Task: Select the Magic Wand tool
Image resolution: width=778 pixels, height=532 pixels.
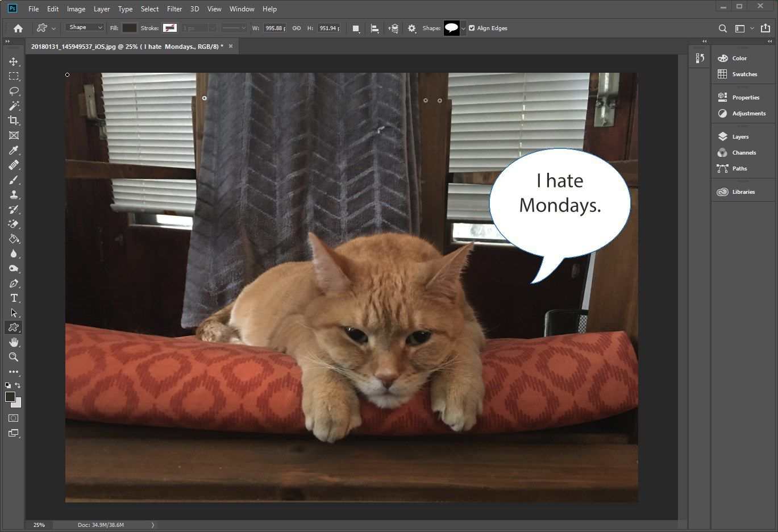Action: (x=14, y=106)
